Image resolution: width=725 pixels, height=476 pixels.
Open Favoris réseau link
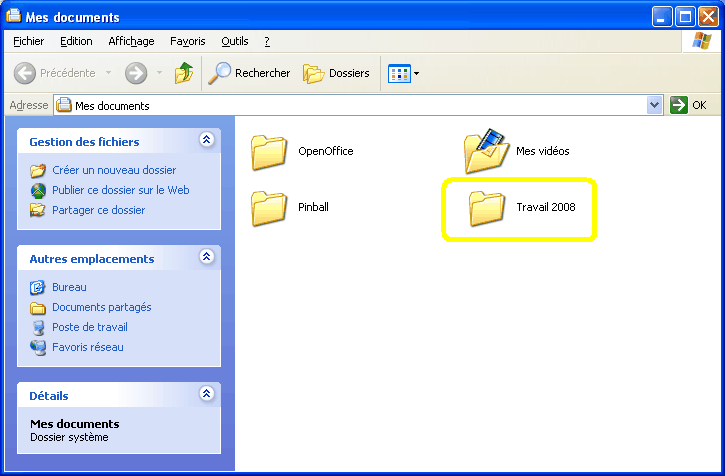coord(88,347)
